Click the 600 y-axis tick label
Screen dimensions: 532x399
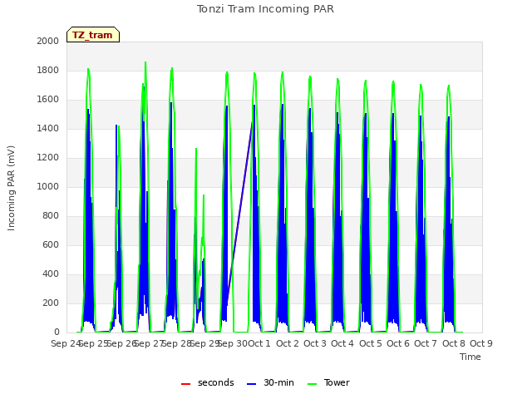(x=51, y=244)
